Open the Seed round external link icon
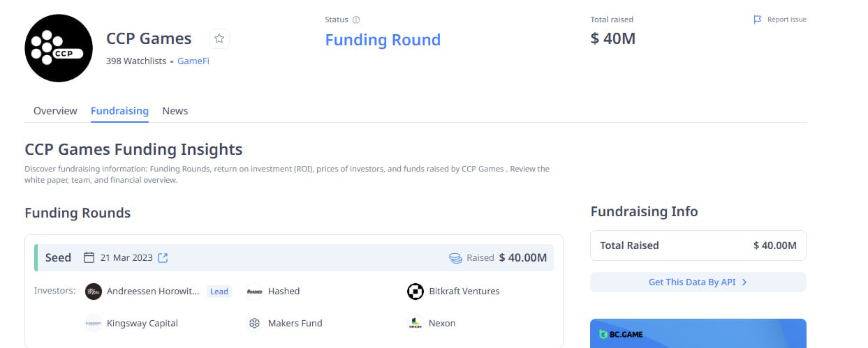The image size is (868, 348). 163,258
